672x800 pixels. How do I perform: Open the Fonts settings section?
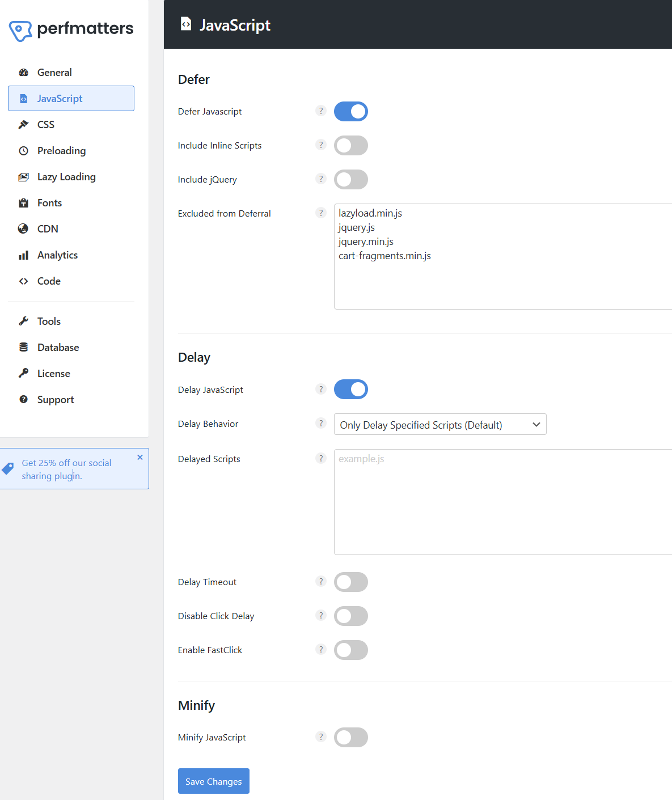49,202
